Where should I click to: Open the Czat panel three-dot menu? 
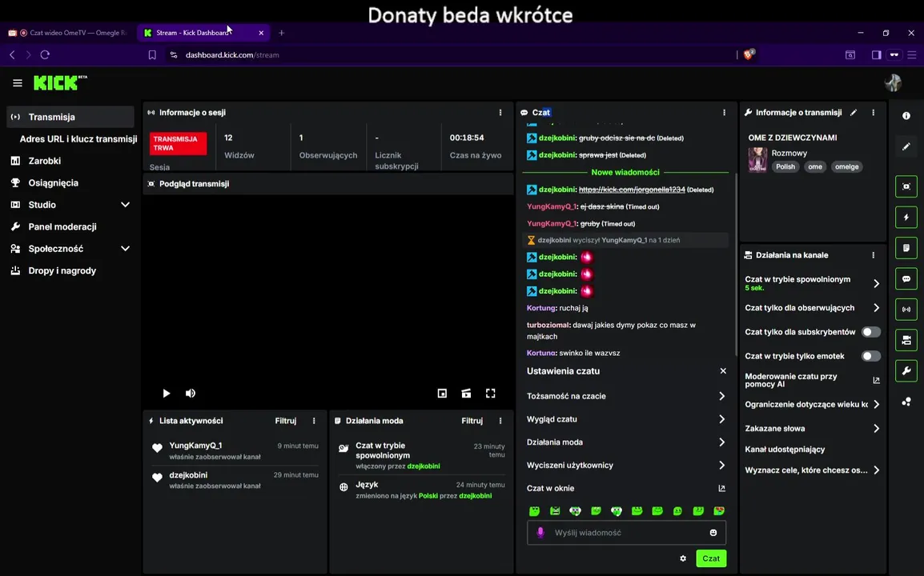point(725,113)
